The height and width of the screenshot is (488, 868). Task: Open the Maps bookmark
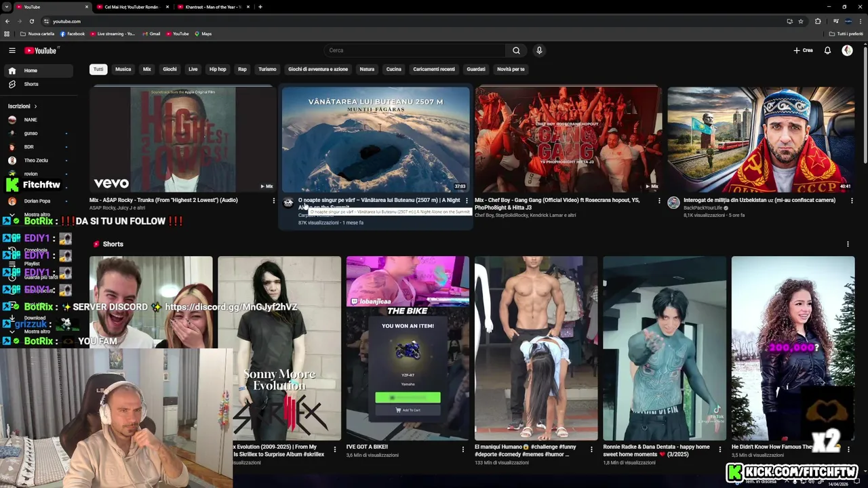coord(203,34)
